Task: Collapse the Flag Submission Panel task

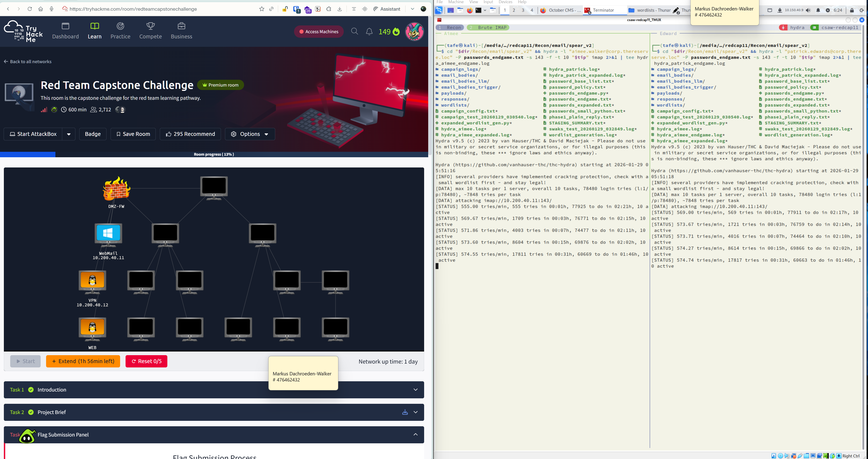Action: point(415,434)
